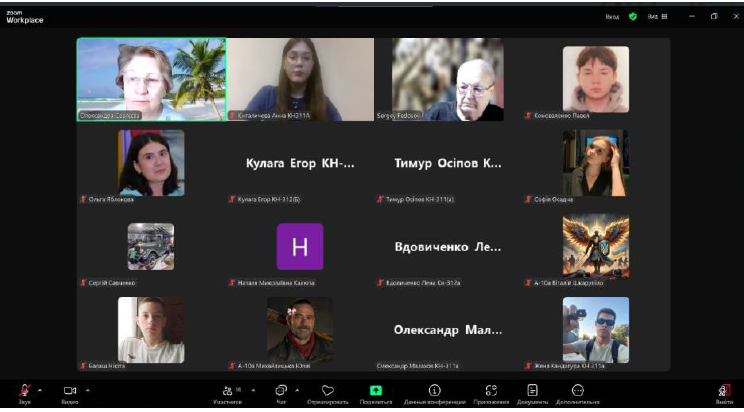Click the Тимур Осіпов КН-311(а) small label

click(x=420, y=200)
